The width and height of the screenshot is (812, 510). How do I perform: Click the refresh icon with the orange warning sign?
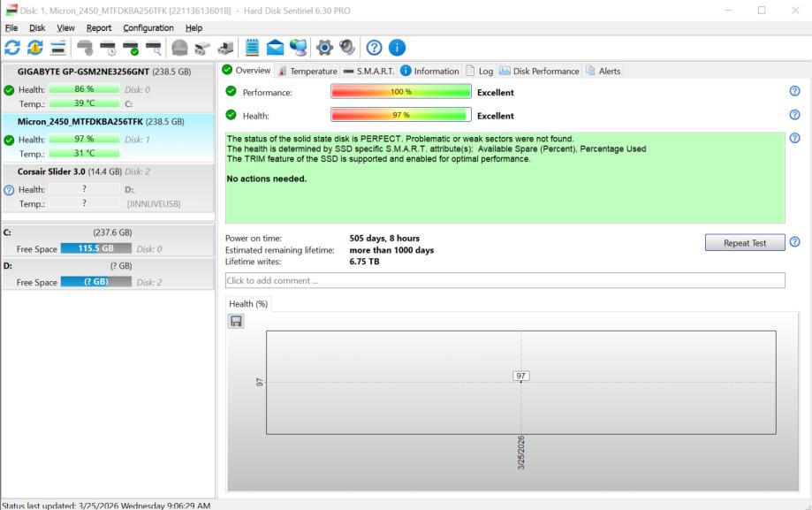click(x=35, y=48)
